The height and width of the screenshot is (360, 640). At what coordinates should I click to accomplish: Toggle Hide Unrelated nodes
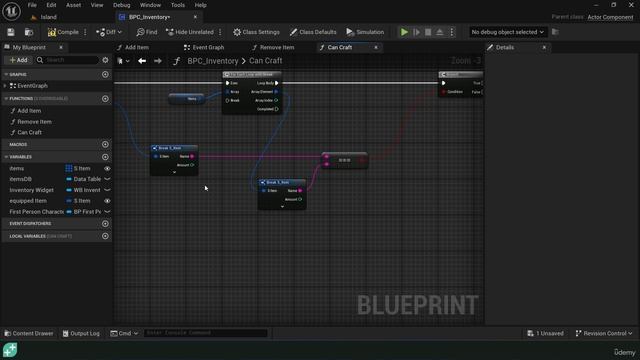coord(190,32)
